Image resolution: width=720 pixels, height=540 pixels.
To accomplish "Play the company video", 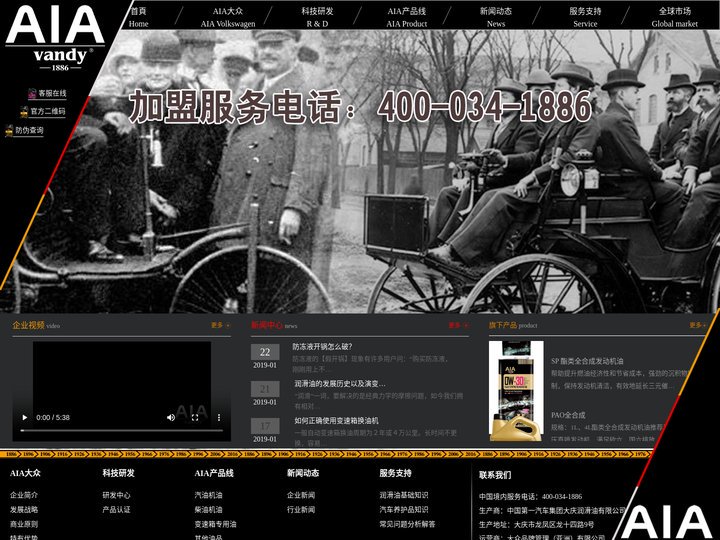I will point(25,417).
